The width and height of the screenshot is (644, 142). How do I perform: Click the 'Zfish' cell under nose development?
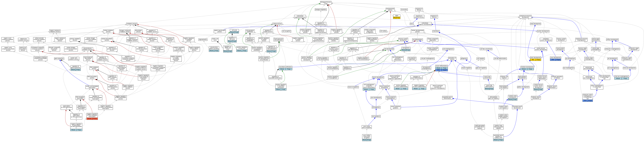[x=553, y=60]
